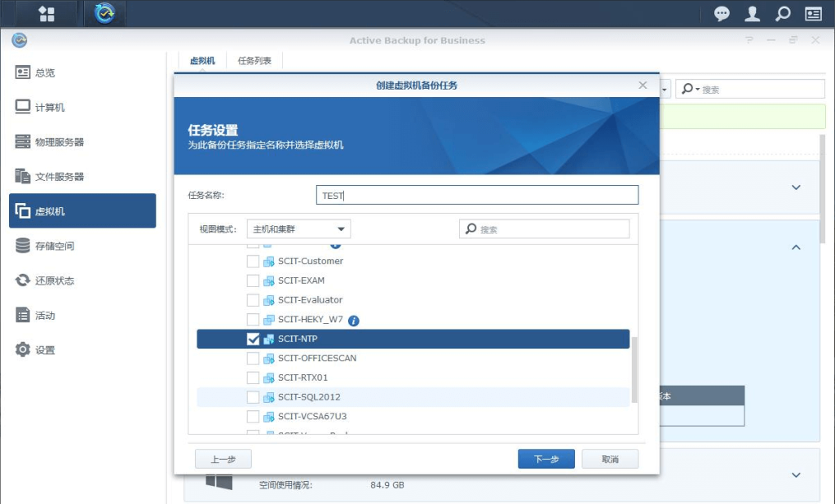Check the SCIT-SQL2012 checkbox
This screenshot has height=504, width=835.
pos(253,397)
